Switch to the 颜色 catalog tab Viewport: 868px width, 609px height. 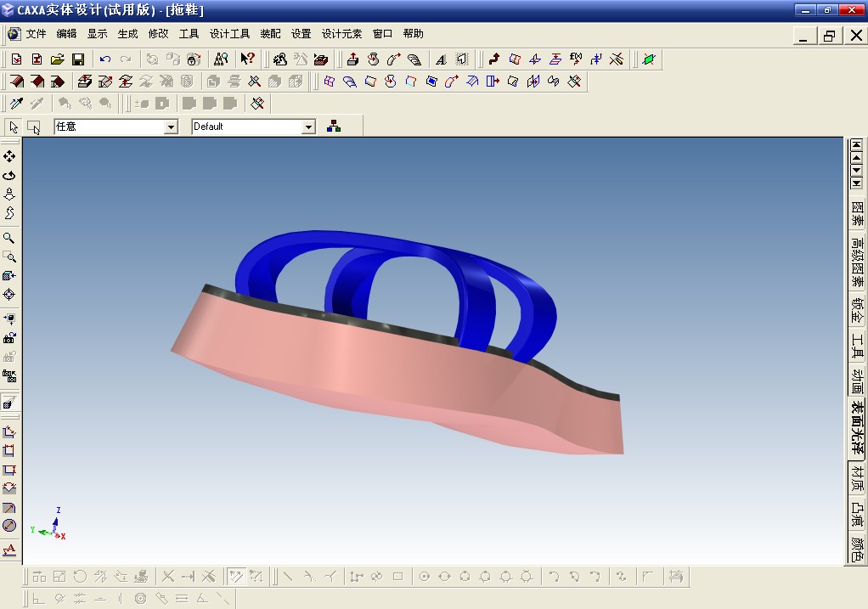click(x=857, y=549)
